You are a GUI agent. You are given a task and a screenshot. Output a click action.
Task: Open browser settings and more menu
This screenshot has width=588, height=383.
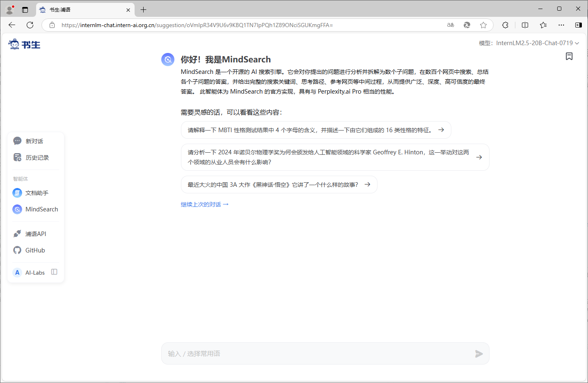click(x=561, y=25)
